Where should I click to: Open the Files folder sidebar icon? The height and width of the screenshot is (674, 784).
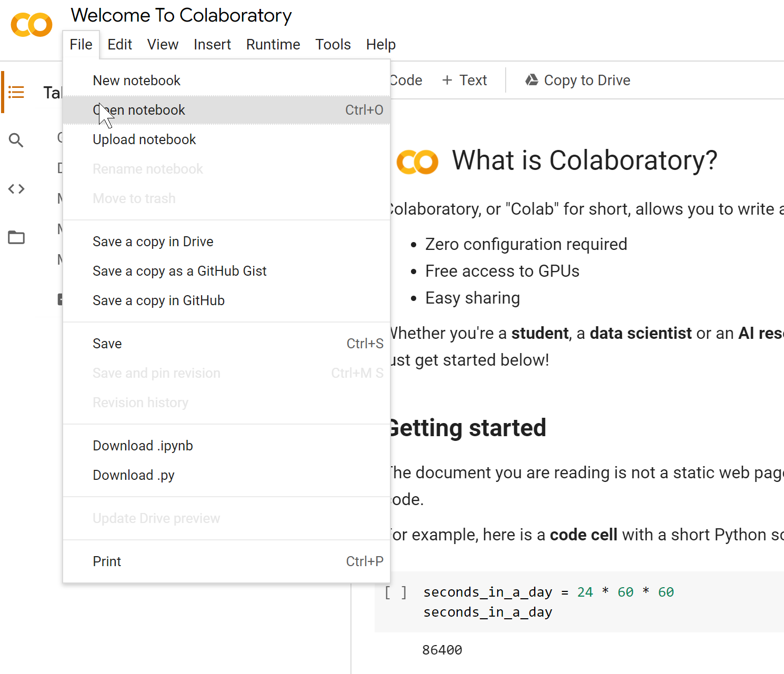[16, 237]
